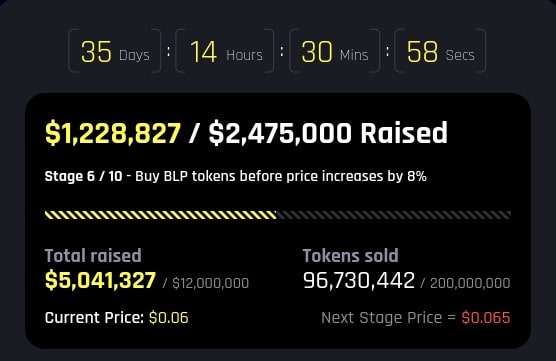The image size is (556, 361).
Task: Click the $2,475,000 Raised goal text
Action: 328,133
